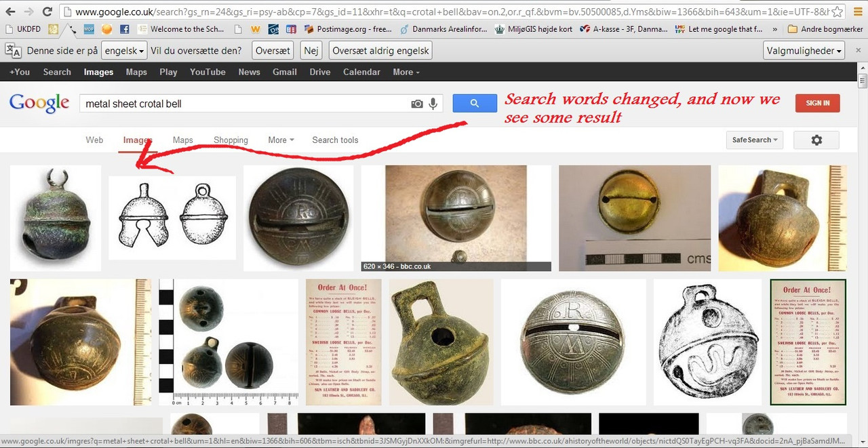Switch to the Web results tab
Screen dimensions: 868x448
[94, 140]
